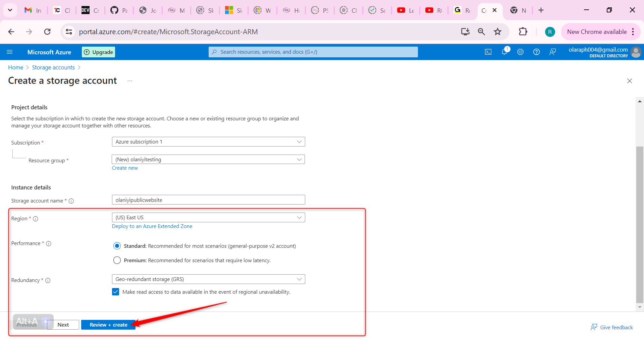Open the olaraph004 account avatar menu
Image resolution: width=644 pixels, height=342 pixels.
point(636,52)
